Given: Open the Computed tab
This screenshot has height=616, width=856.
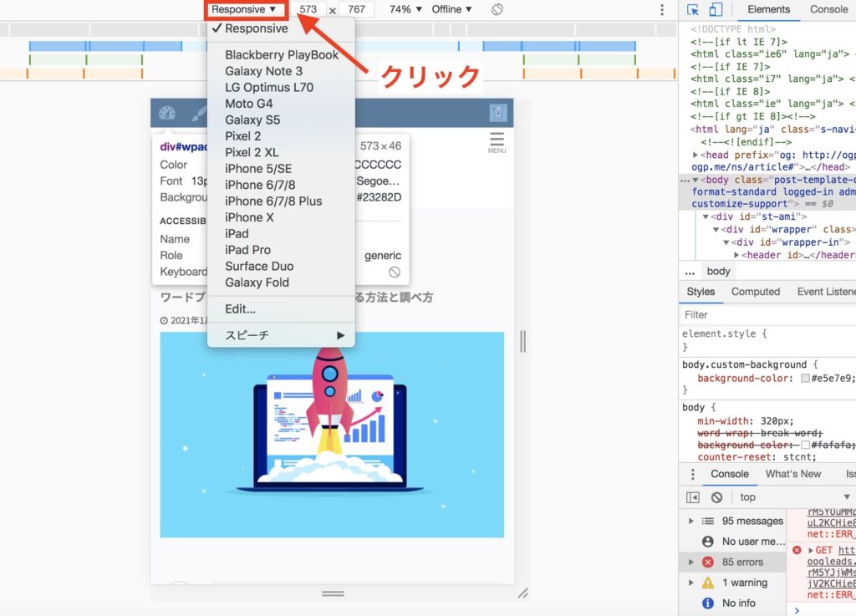Looking at the screenshot, I should coord(755,292).
